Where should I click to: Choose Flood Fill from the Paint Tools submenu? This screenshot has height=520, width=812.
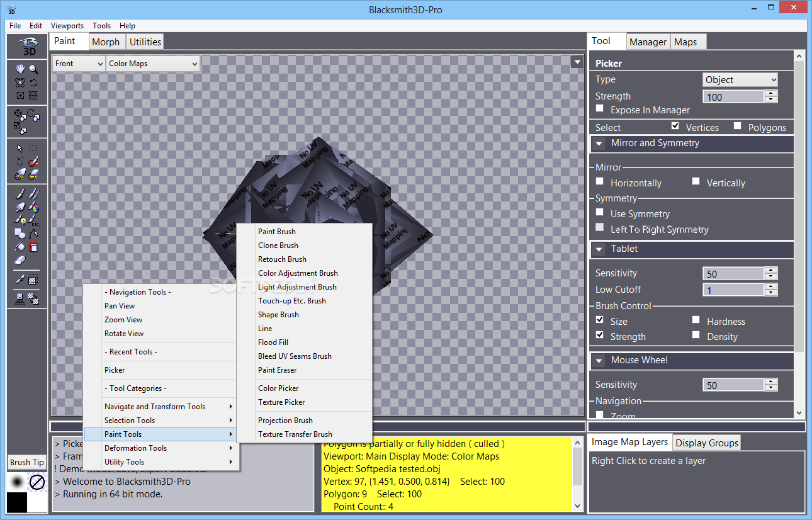coord(304,342)
